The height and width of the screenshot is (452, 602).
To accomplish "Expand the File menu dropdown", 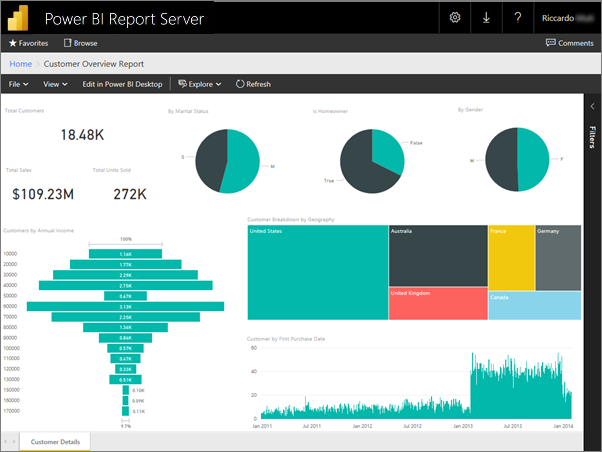I will [x=18, y=84].
